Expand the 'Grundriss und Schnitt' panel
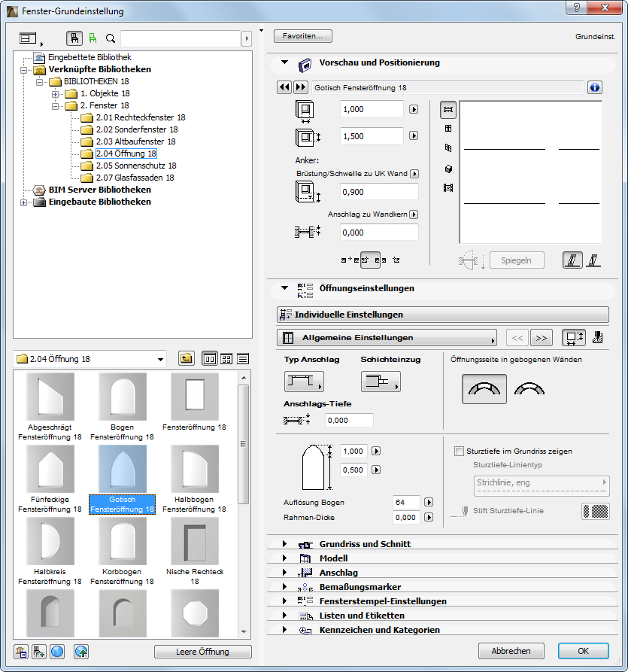 click(x=284, y=543)
